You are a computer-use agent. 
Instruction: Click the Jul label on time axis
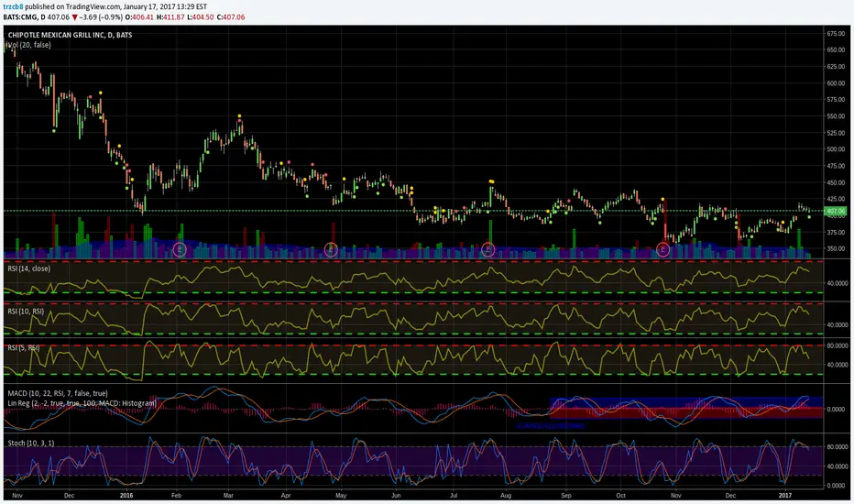(454, 496)
